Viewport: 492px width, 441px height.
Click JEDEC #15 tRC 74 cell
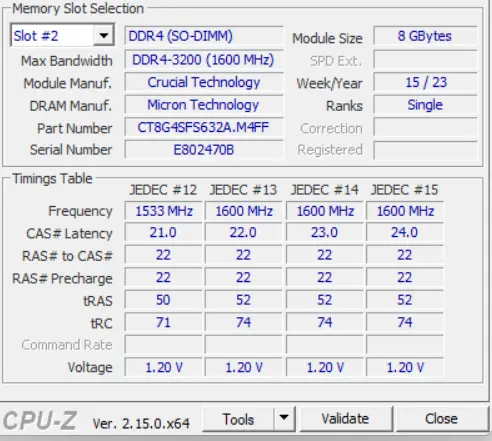(405, 322)
